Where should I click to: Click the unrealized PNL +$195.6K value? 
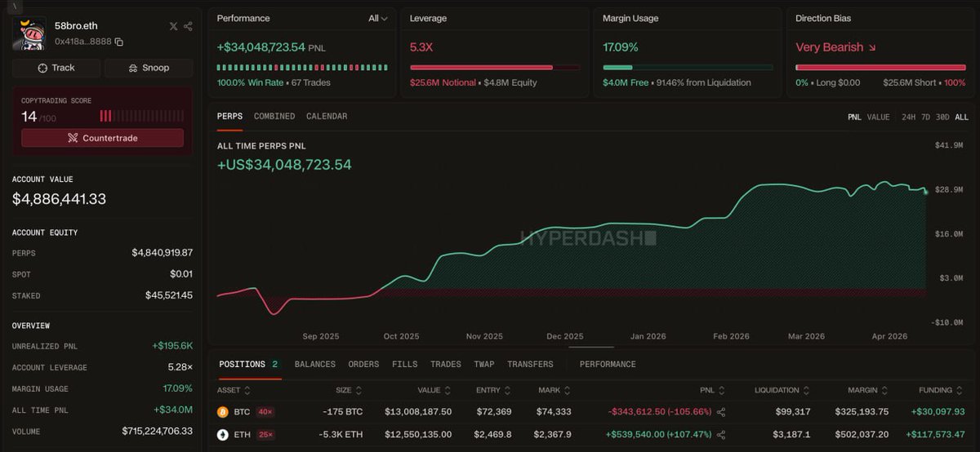[x=172, y=346]
